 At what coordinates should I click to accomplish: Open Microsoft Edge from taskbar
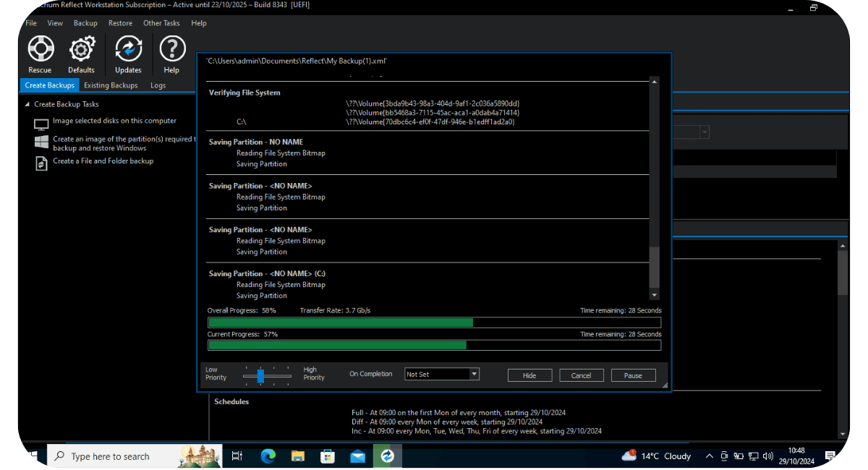pos(268,456)
